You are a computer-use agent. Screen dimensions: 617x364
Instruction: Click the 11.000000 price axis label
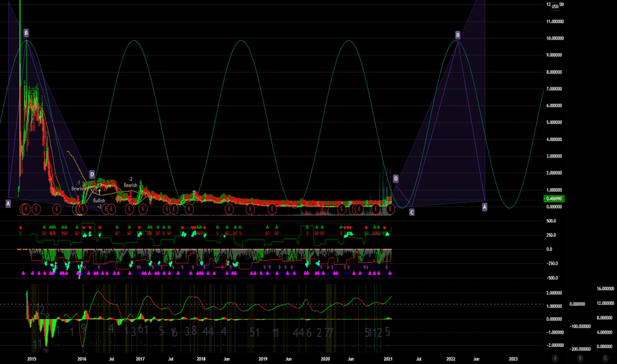pos(555,22)
